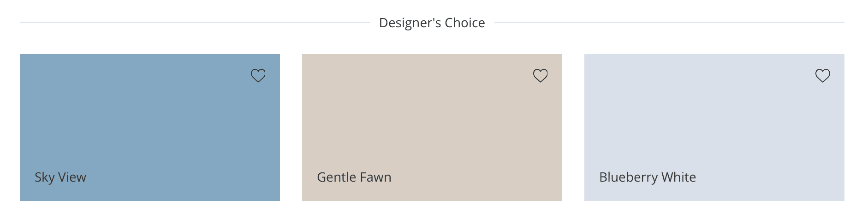Click the Gentle Fawn name label
Screen dimensions: 868x220
354,177
